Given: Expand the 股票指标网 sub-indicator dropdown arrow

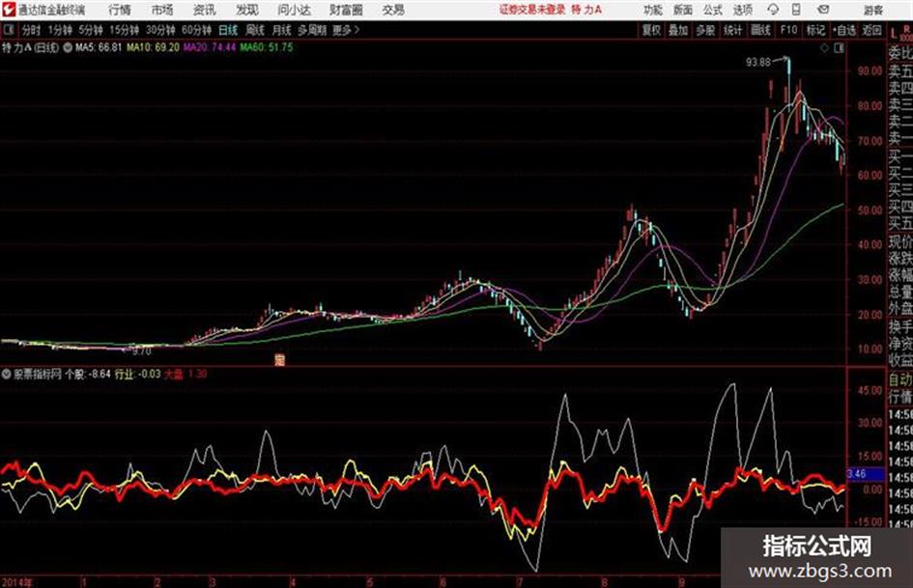Looking at the screenshot, I should (x=6, y=375).
